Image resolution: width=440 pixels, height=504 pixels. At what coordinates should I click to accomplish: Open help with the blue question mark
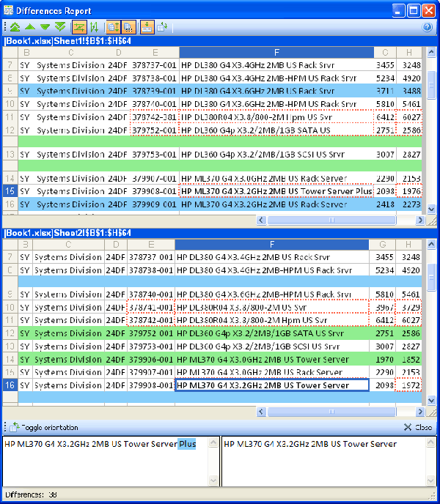click(x=427, y=27)
